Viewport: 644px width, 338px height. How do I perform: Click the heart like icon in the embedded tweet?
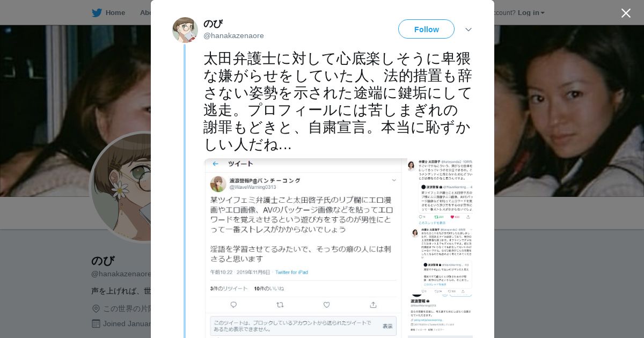(x=326, y=305)
